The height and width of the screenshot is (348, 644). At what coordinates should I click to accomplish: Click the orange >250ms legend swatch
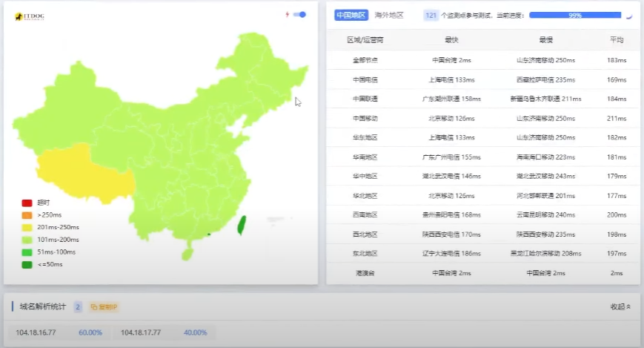(x=27, y=215)
